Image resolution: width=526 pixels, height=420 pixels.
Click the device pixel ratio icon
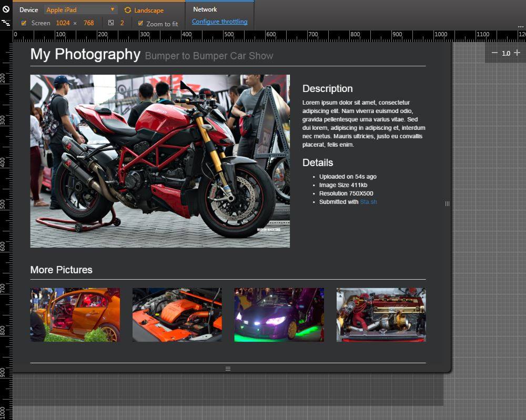tap(111, 23)
